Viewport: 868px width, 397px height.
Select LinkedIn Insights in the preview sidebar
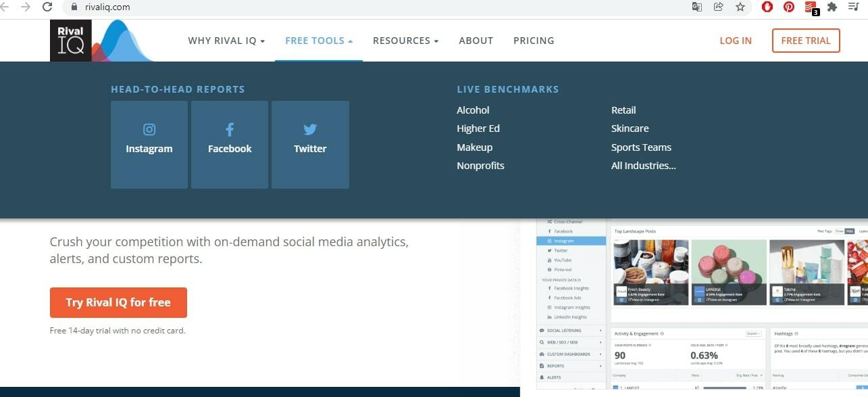571,317
